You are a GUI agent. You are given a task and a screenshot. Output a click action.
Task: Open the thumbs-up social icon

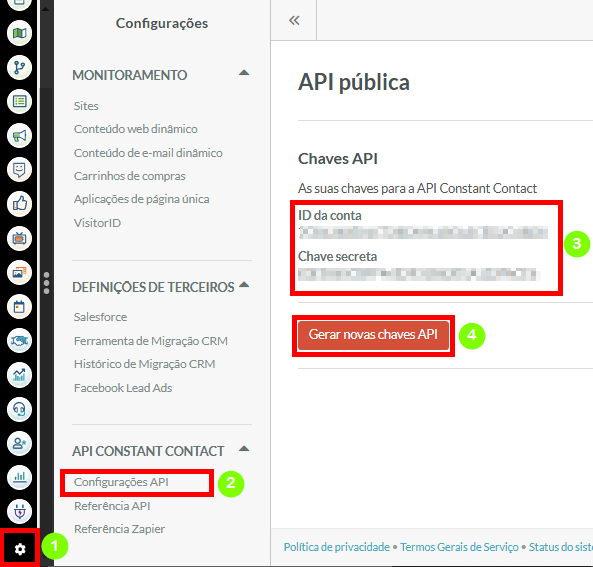tap(19, 204)
